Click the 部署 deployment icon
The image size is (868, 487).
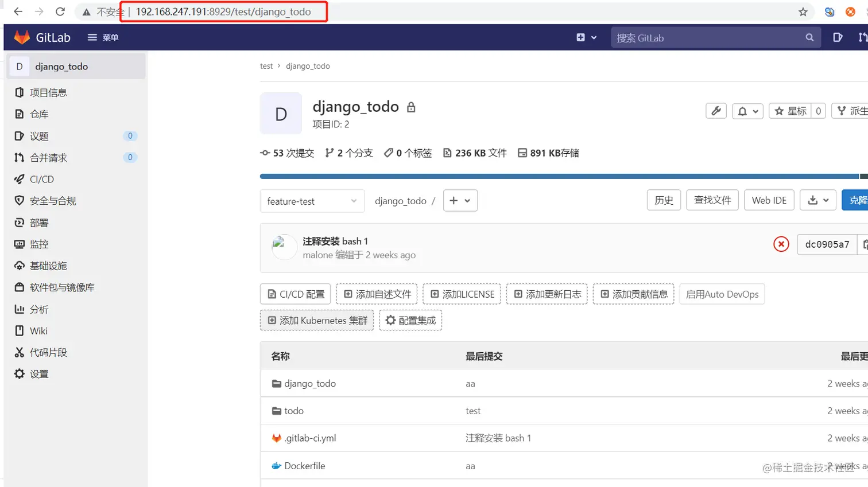(20, 223)
